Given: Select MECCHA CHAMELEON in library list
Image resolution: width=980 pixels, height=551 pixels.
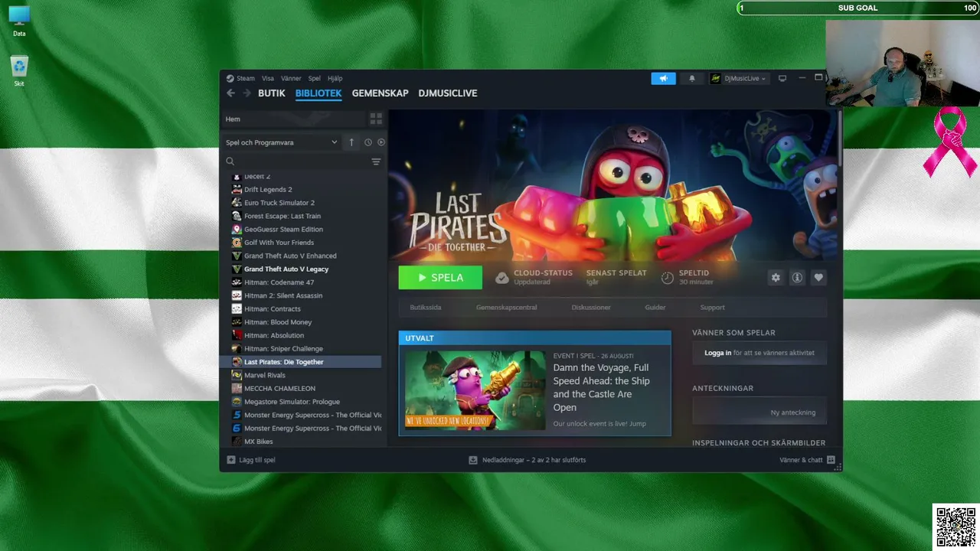Looking at the screenshot, I should click(x=279, y=389).
